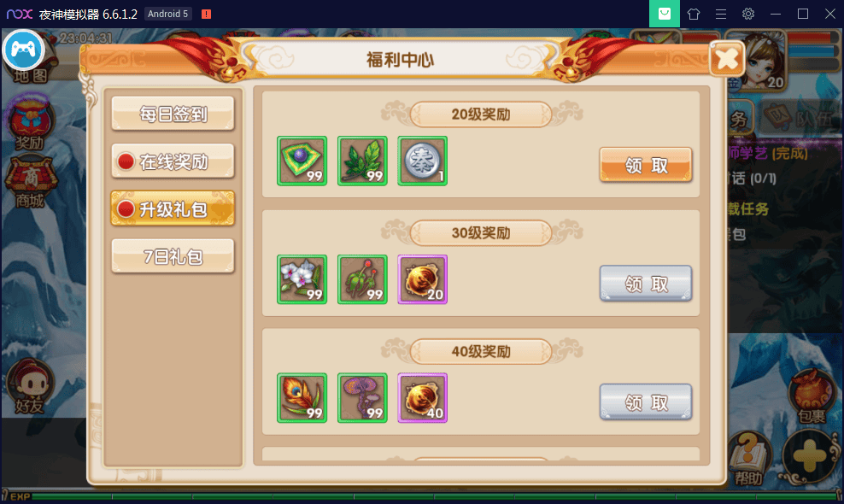Select the 7日礼包 tab

(173, 256)
